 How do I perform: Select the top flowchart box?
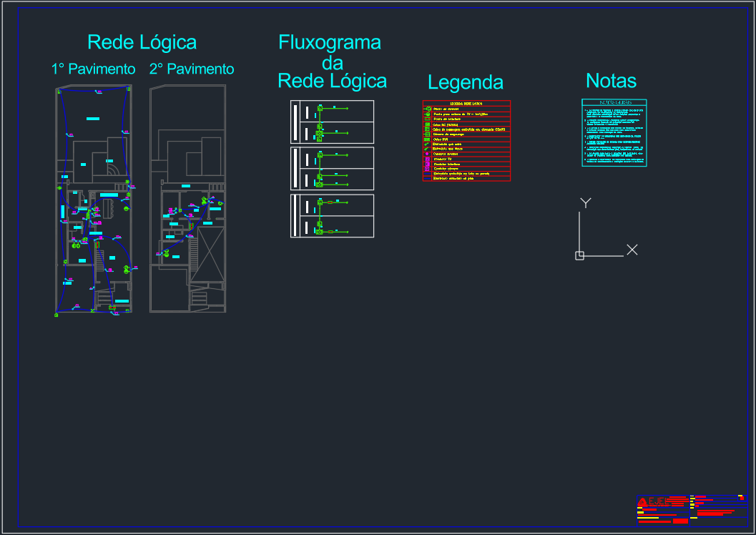(332, 122)
